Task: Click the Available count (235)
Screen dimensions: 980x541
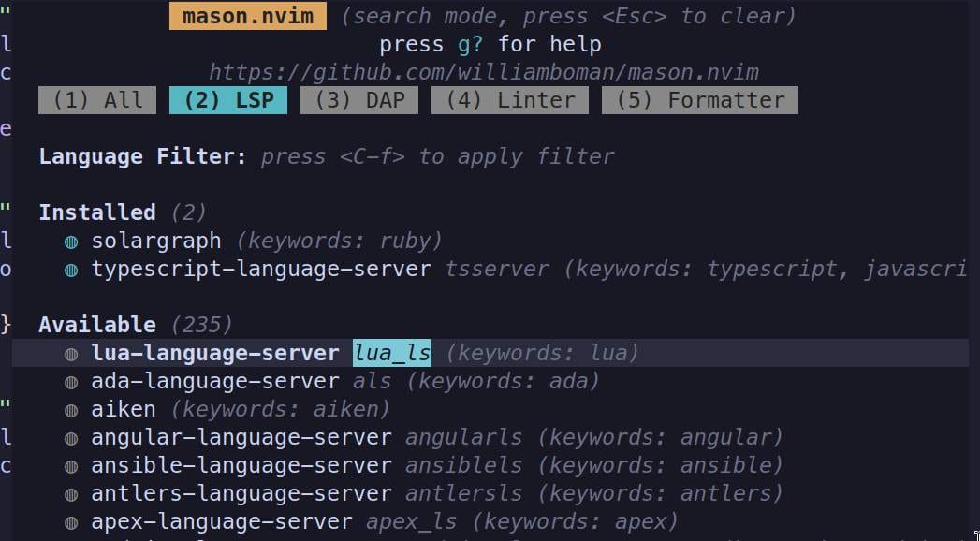Action: pos(202,326)
